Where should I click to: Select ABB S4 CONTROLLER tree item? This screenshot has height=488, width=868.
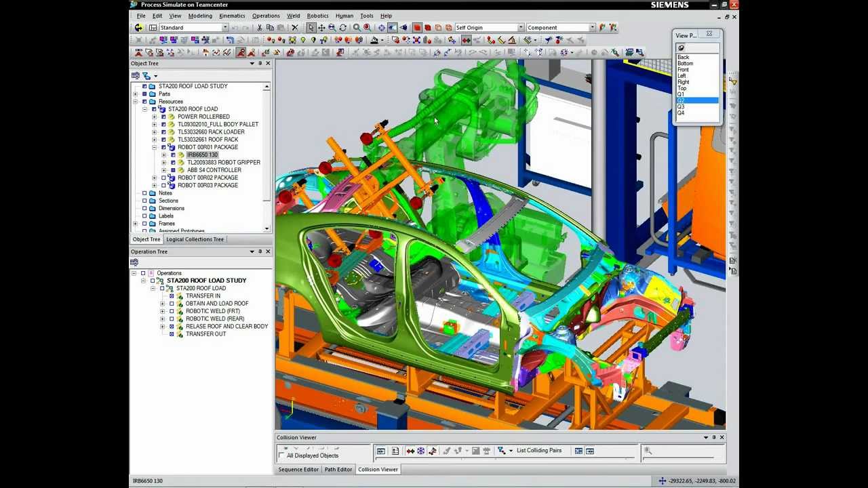(x=214, y=170)
